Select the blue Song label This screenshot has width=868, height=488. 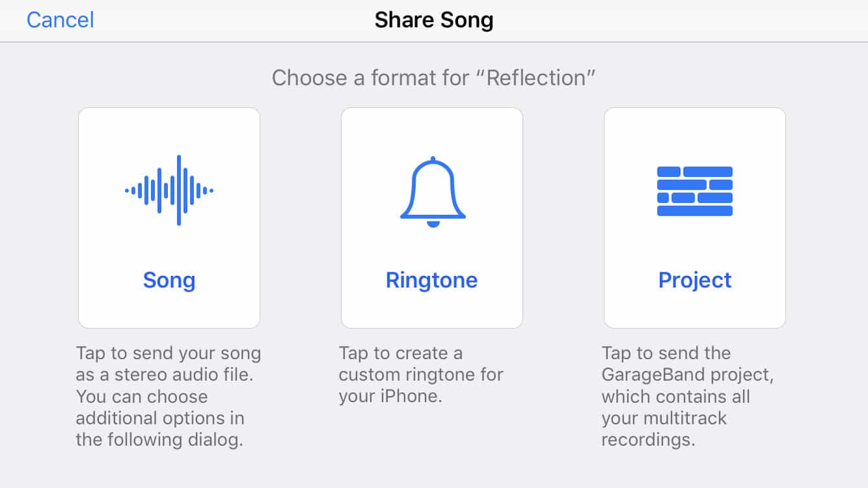coord(169,280)
